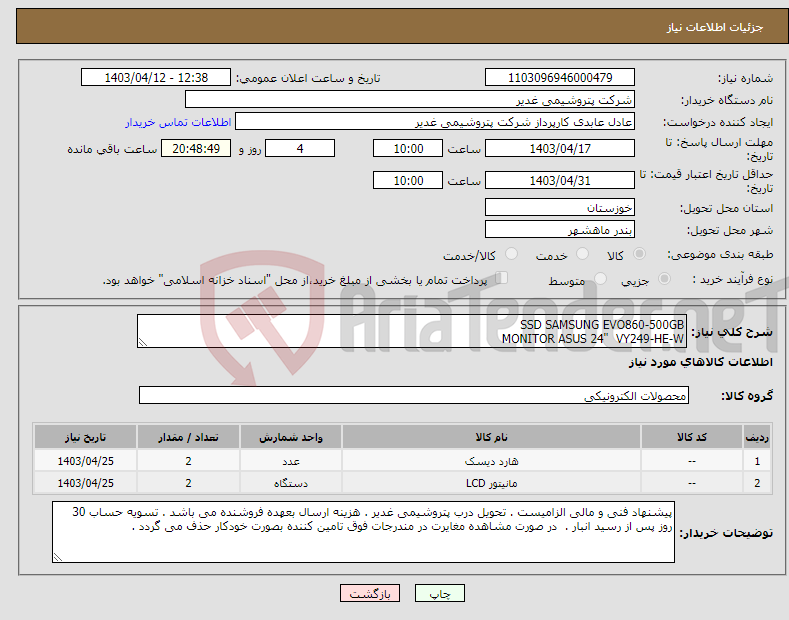This screenshot has height=620, width=789.
Task: Select the کالا/خدمت radio button
Action: point(511,254)
